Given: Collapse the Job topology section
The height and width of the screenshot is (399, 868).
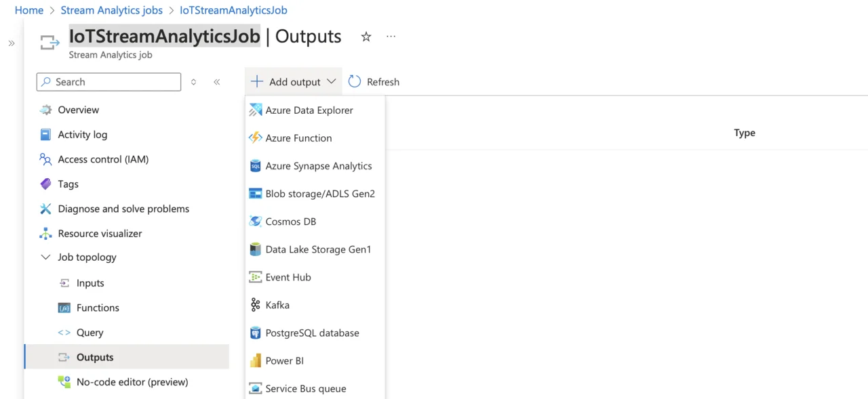Looking at the screenshot, I should tap(45, 257).
